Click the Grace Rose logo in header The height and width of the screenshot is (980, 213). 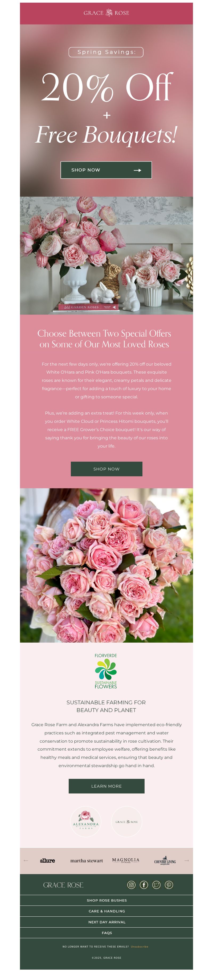click(x=106, y=13)
